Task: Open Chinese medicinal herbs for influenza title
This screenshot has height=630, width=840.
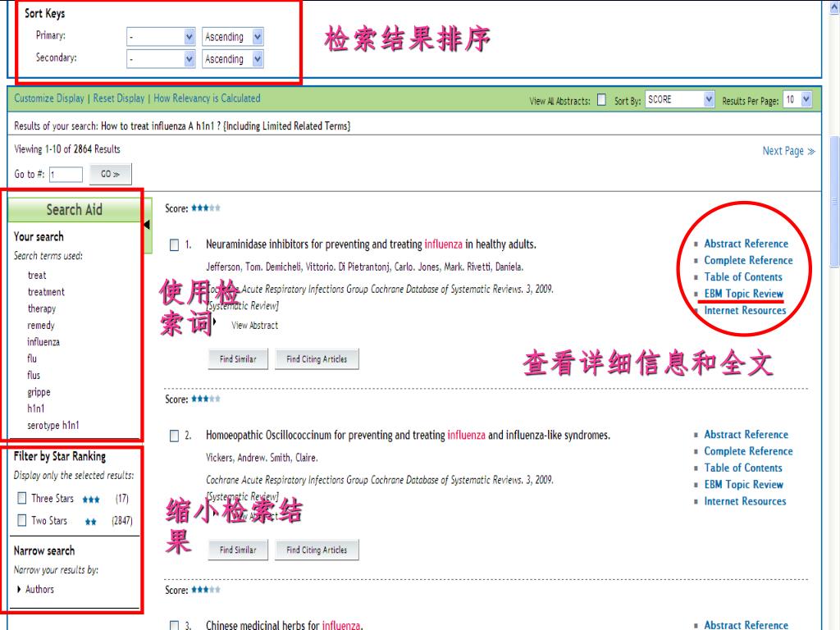Action: coord(284,624)
